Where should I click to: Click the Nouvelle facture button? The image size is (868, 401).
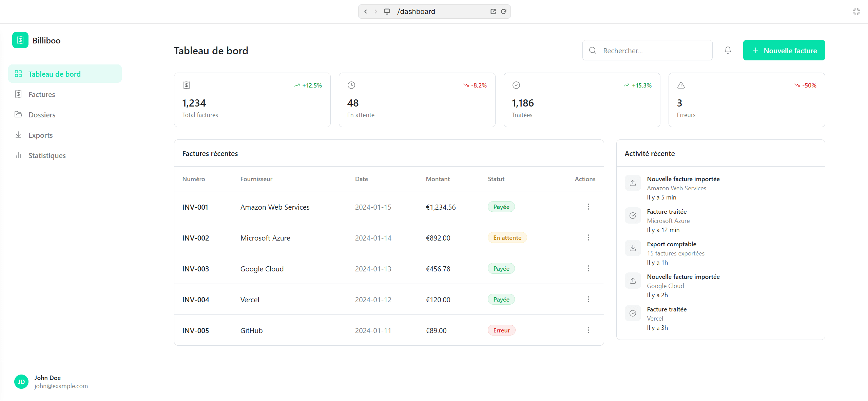click(784, 50)
